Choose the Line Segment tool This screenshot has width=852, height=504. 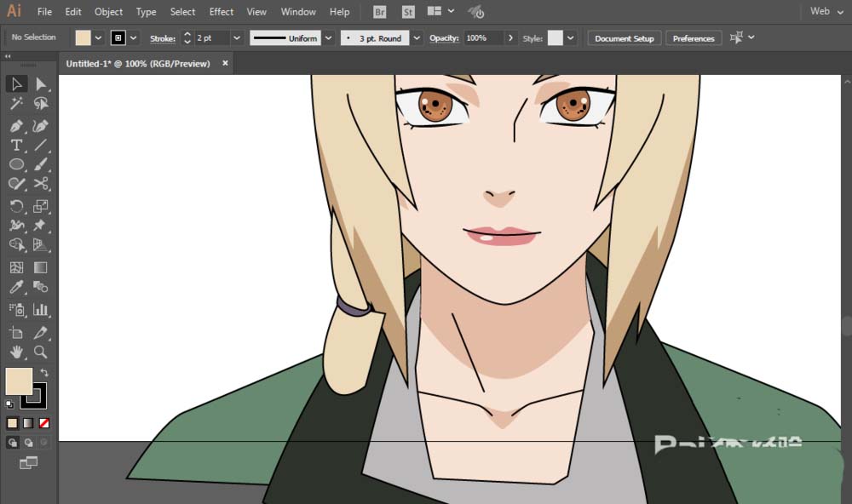[x=41, y=145]
